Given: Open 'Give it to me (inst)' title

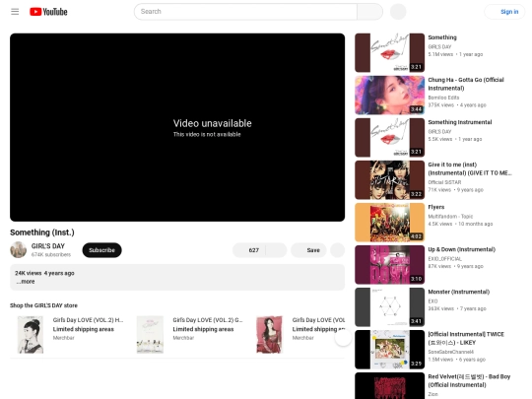Looking at the screenshot, I should tap(470, 168).
